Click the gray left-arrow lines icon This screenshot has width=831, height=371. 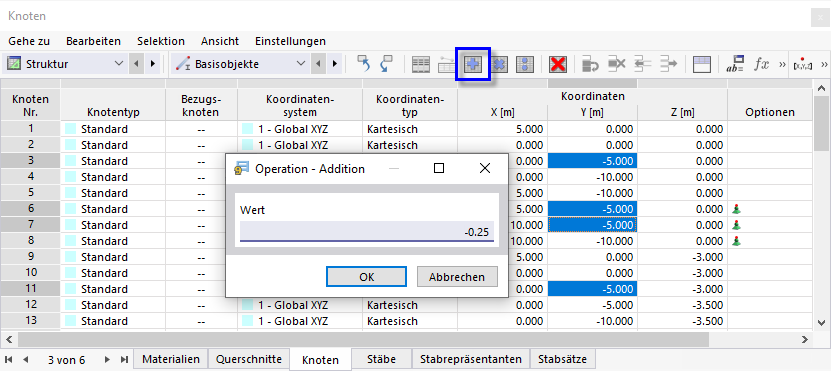[643, 65]
